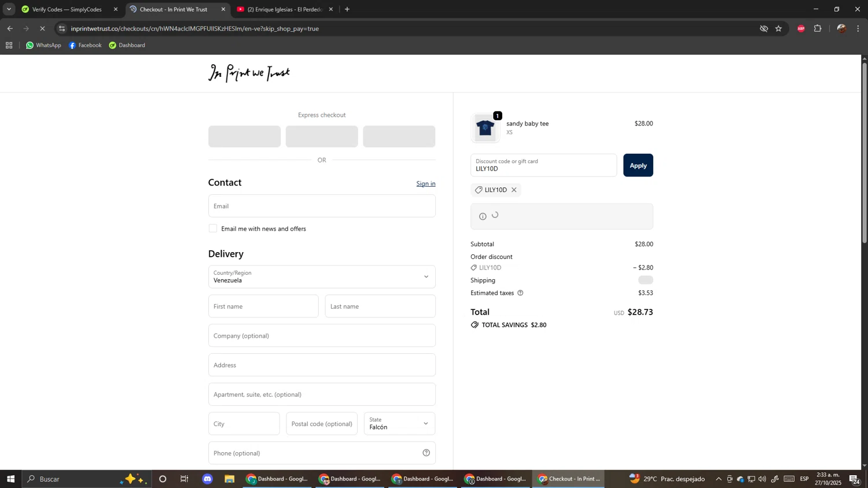Open the Facebook bookmark
The width and height of the screenshot is (868, 488).
pos(85,45)
